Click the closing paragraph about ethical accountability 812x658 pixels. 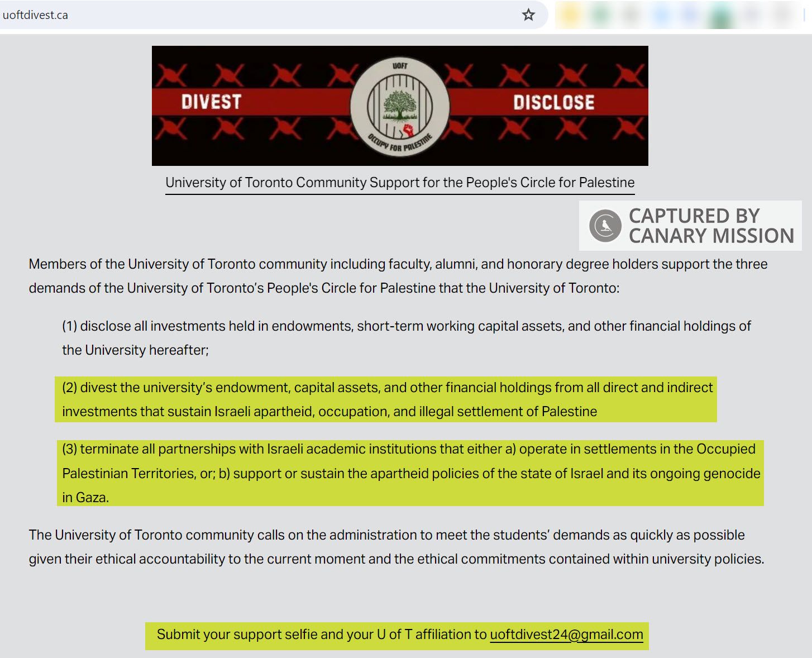396,547
